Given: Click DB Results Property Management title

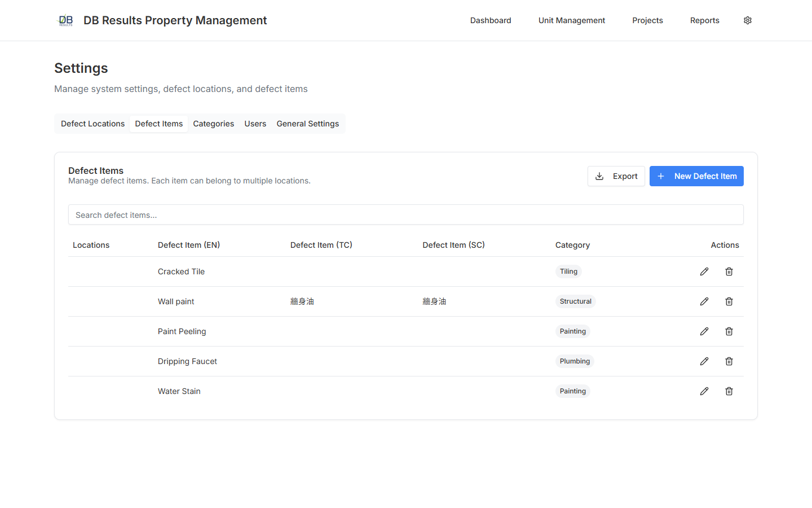Looking at the screenshot, I should pyautogui.click(x=175, y=20).
